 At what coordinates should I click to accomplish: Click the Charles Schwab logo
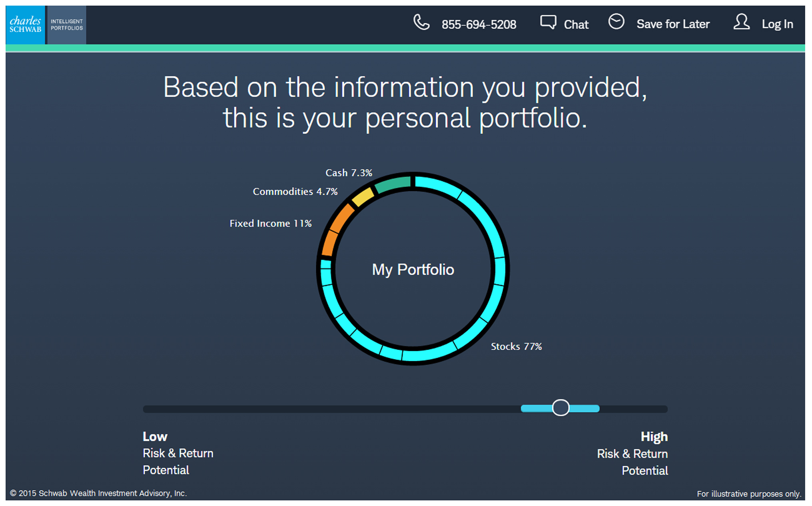26,25
